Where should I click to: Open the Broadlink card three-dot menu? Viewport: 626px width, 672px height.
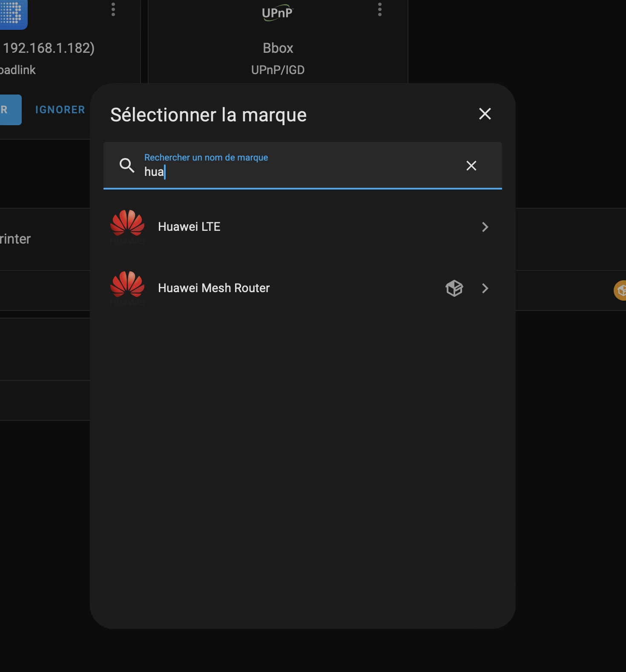(x=113, y=9)
